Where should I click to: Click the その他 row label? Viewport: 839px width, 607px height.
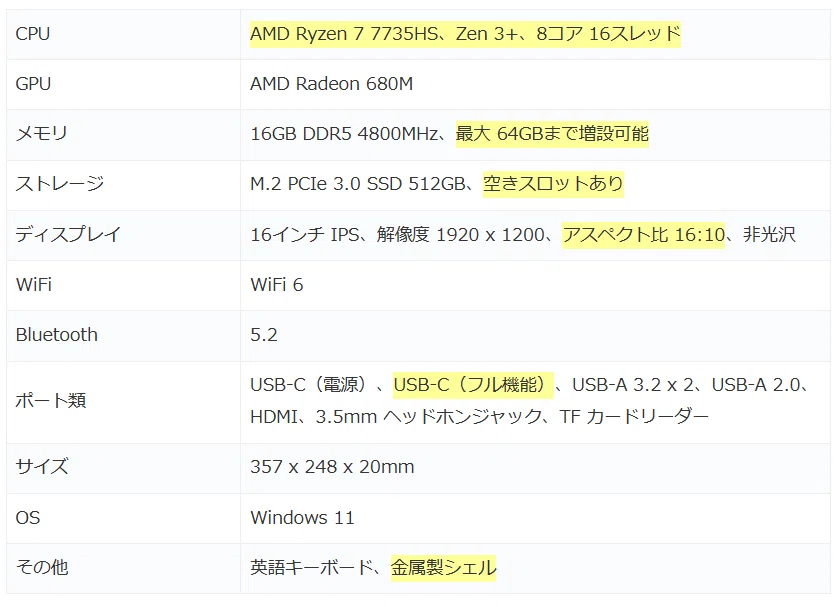point(42,567)
